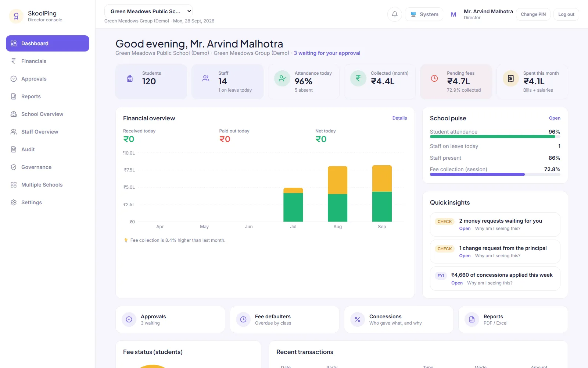
Task: Open notifications bell icon
Action: coord(395,14)
